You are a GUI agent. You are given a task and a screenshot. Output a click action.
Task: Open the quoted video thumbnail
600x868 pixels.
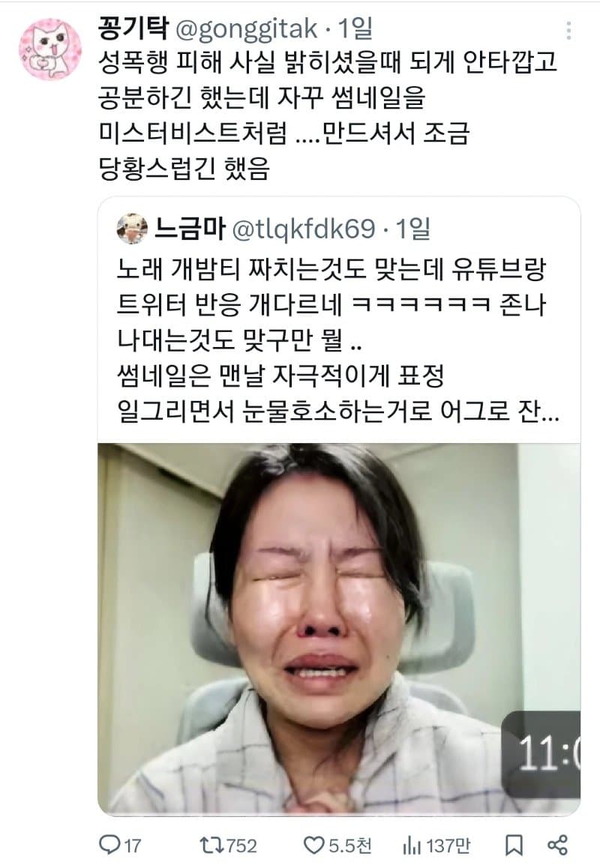(x=339, y=629)
